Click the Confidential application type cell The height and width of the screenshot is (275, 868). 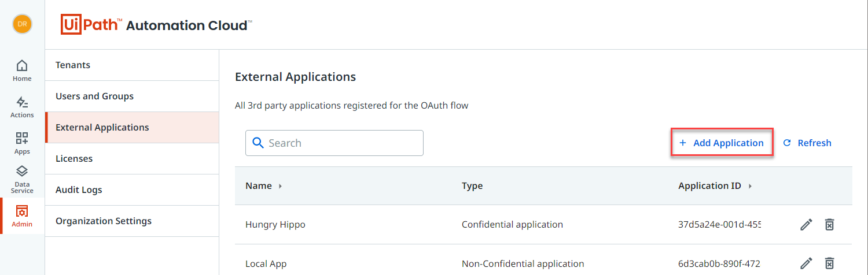coord(512,225)
